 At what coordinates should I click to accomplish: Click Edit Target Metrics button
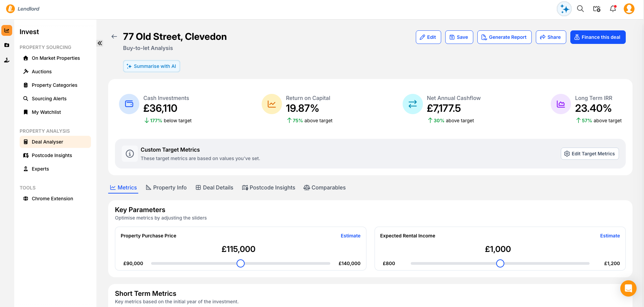[590, 154]
